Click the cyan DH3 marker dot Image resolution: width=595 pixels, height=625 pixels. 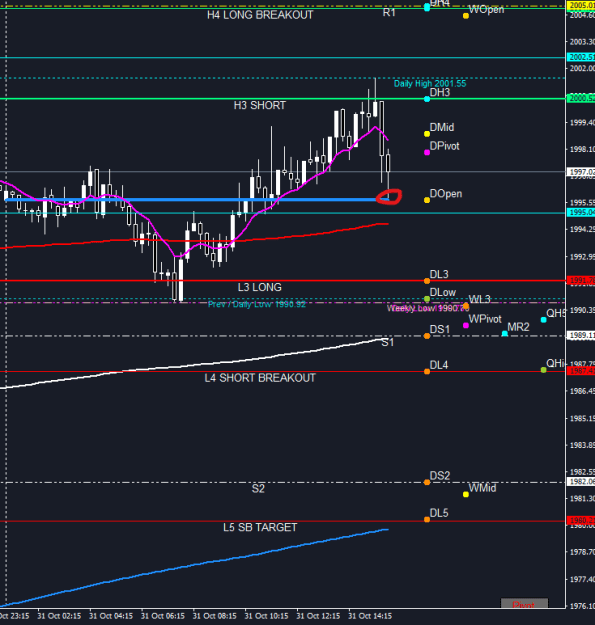pos(427,99)
